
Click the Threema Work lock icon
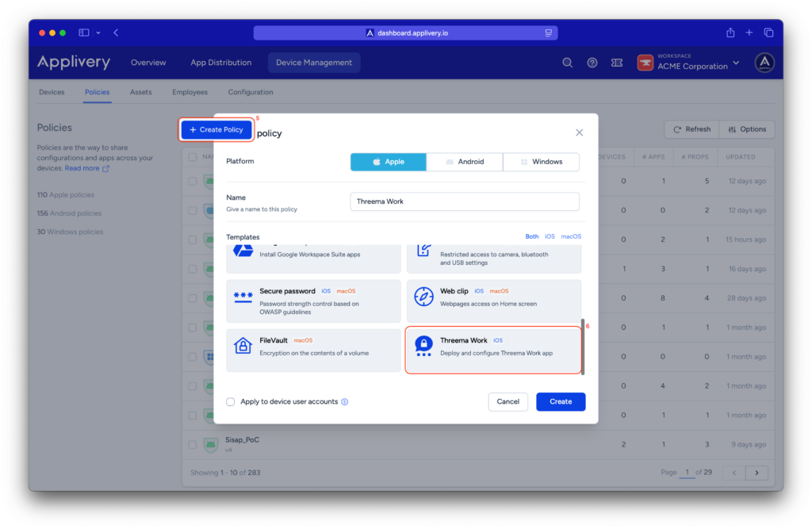coord(423,346)
